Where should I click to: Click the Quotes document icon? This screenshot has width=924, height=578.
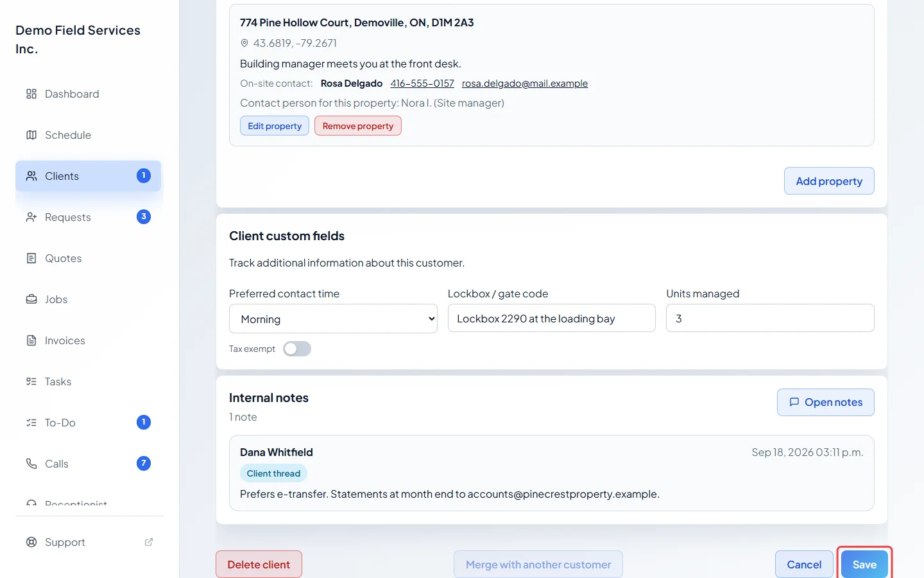point(31,258)
